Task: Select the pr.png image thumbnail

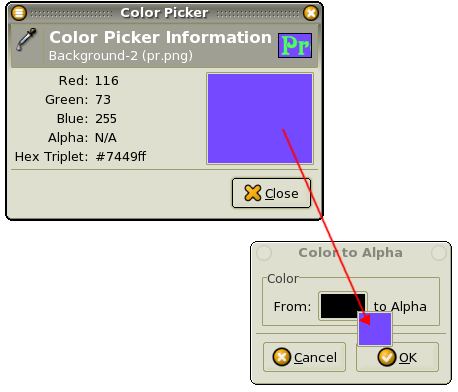Action: tap(295, 45)
